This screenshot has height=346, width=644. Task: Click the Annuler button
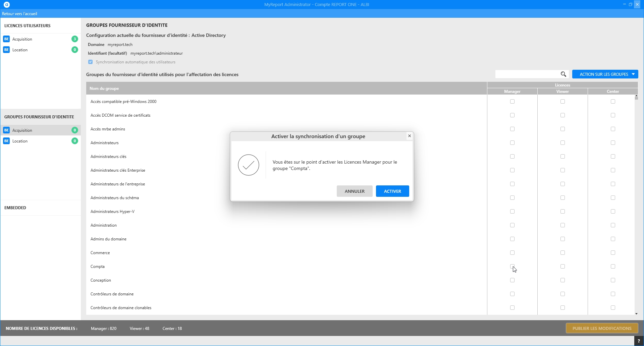[x=355, y=191]
